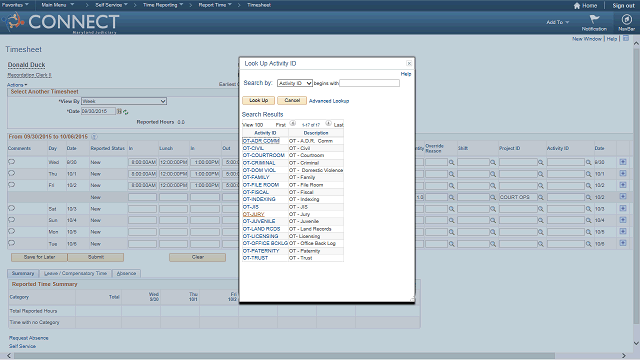Click the Cancel button in lookup dialog
Viewport: 640px width, 360px height.
pyautogui.click(x=292, y=100)
